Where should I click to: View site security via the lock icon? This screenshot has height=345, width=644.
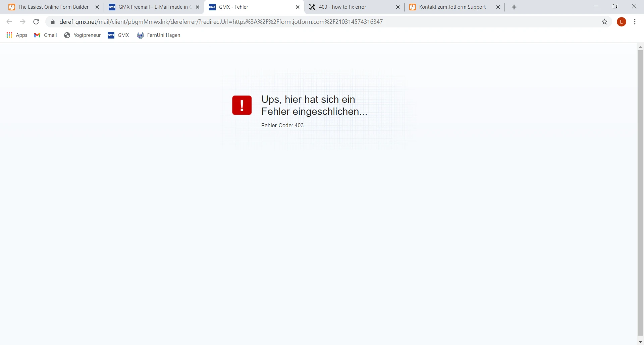pos(53,21)
